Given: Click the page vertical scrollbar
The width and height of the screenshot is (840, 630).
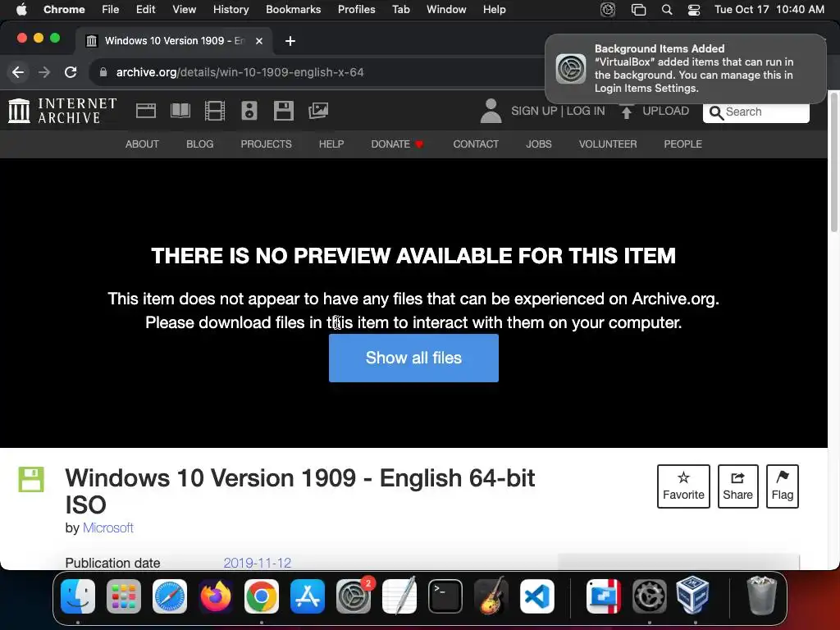Looking at the screenshot, I should click(x=833, y=161).
